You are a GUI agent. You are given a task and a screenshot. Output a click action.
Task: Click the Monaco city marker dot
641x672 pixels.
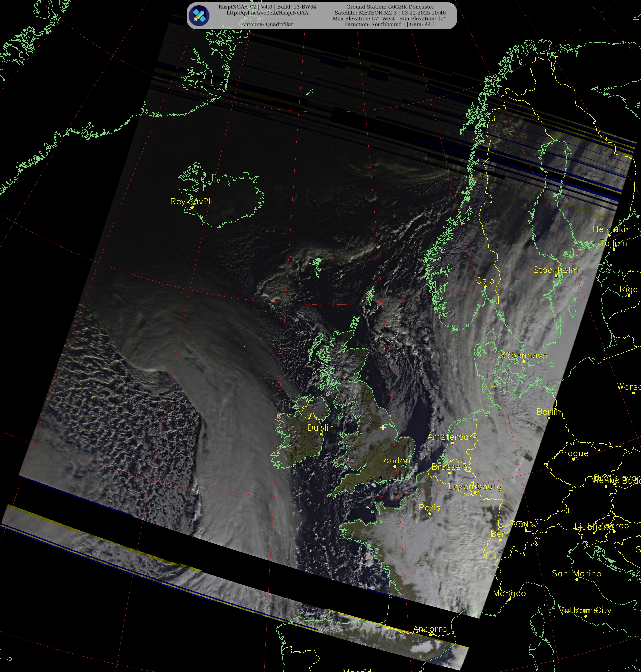pos(509,599)
